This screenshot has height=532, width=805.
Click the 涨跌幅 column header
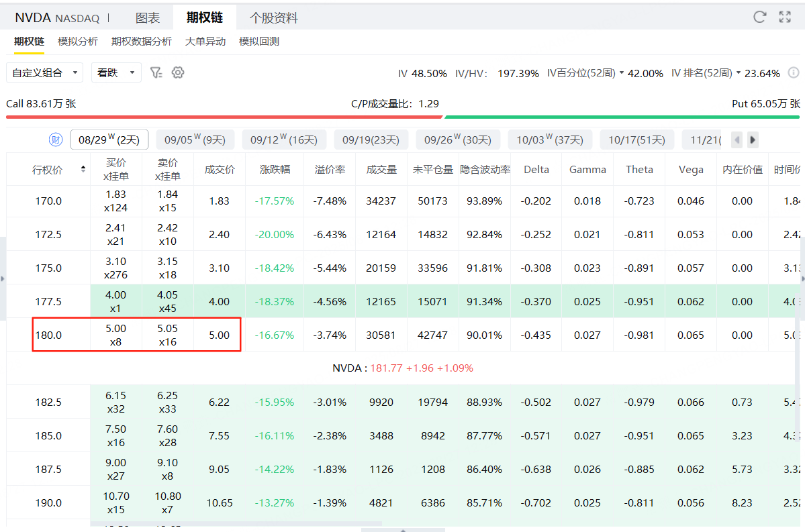point(275,169)
